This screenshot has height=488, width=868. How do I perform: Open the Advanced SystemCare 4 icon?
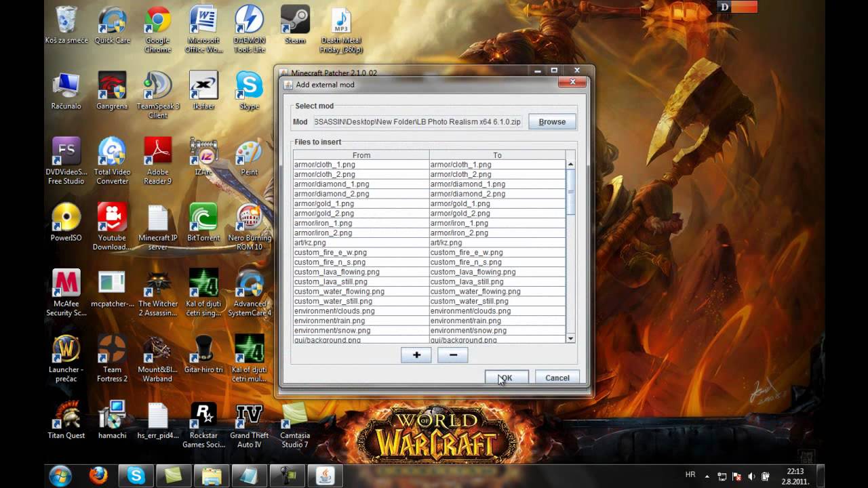coord(249,292)
